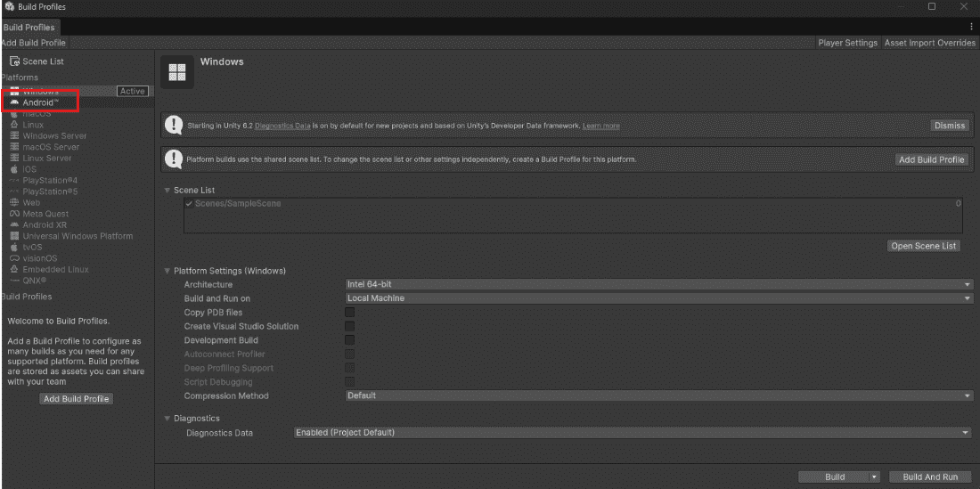Enable the Development Build checkbox
The image size is (980, 489).
[350, 340]
